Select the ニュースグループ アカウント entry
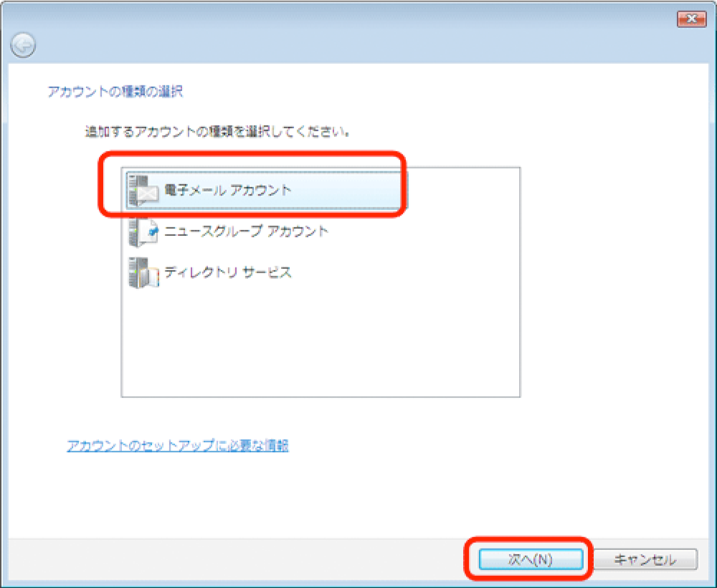The width and height of the screenshot is (717, 588). pos(246,232)
